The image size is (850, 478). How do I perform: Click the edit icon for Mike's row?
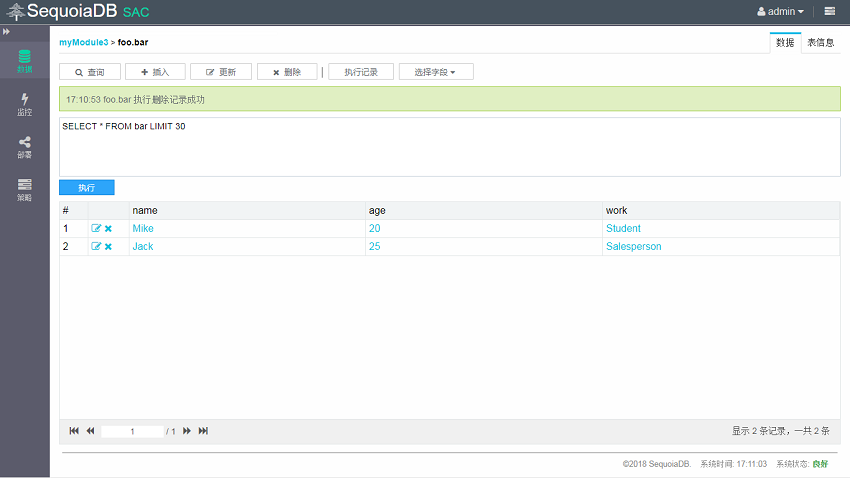tap(96, 229)
